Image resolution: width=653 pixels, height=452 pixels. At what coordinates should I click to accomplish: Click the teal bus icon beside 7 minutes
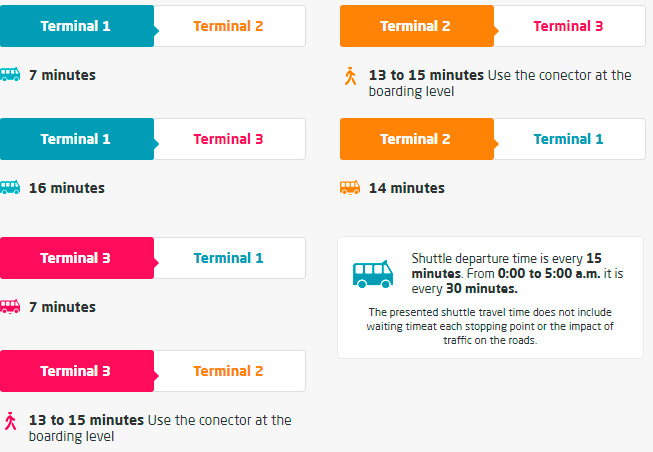tap(10, 74)
